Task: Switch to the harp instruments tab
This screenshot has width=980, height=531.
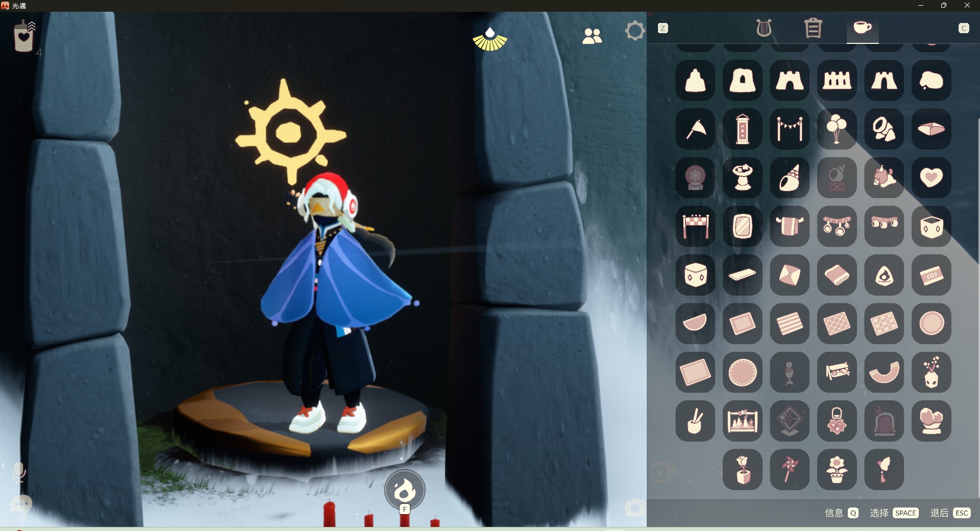Action: (x=764, y=28)
